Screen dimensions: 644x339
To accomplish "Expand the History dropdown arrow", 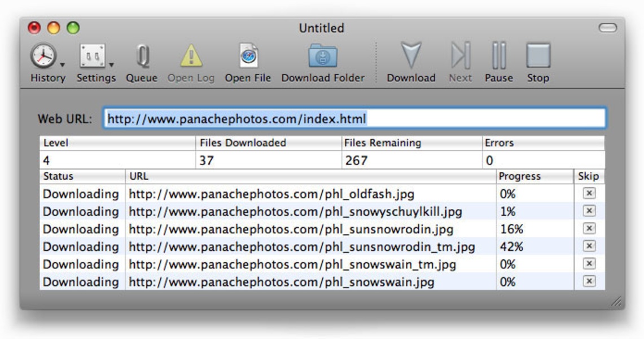I will pyautogui.click(x=63, y=65).
